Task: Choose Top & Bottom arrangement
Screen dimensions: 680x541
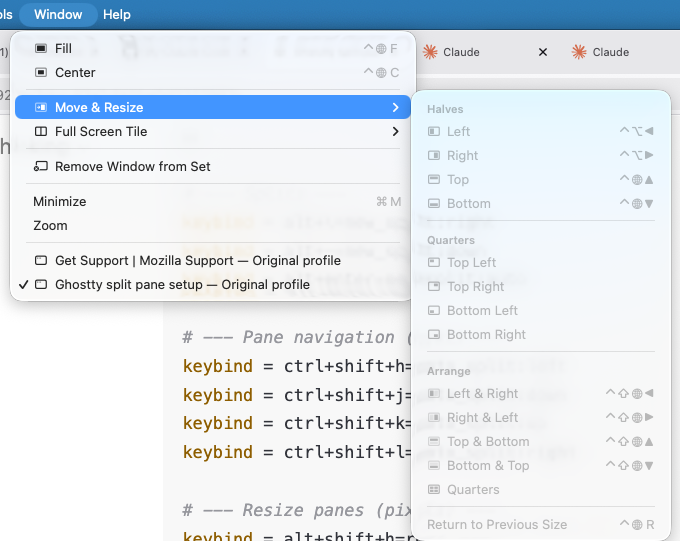Action: [x=488, y=441]
